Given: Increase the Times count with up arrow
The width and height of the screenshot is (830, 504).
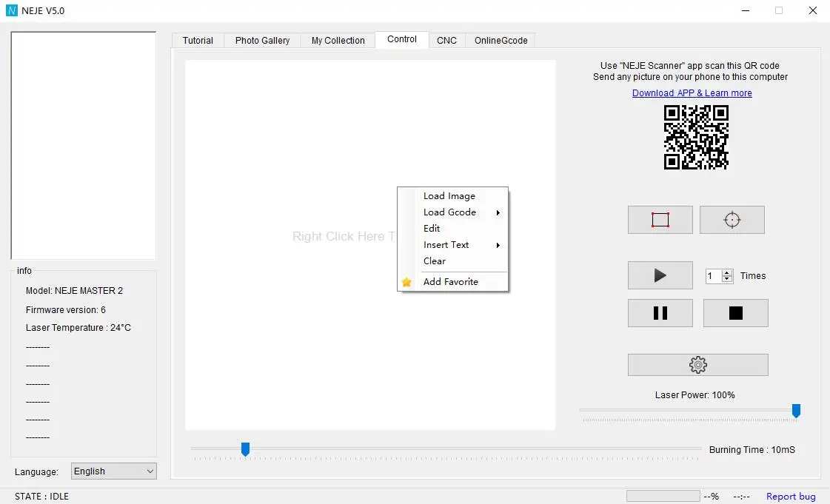Looking at the screenshot, I should (x=727, y=273).
